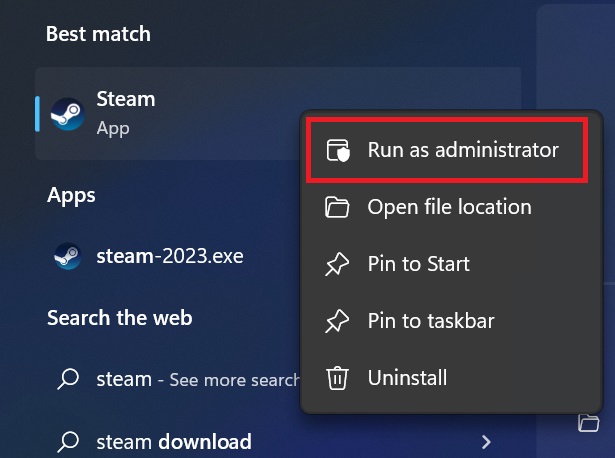Select Run as administrator in the context menu
This screenshot has height=458, width=615.
[x=447, y=150]
